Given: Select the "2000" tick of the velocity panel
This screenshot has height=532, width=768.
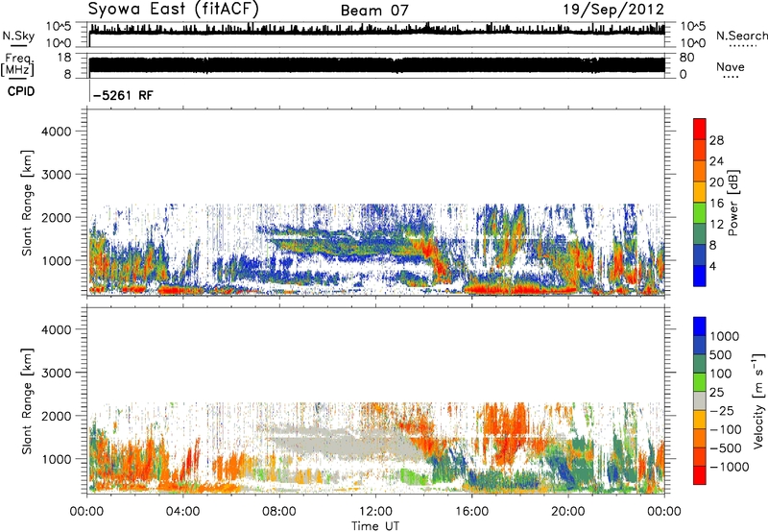Looking at the screenshot, I should click(56, 416).
